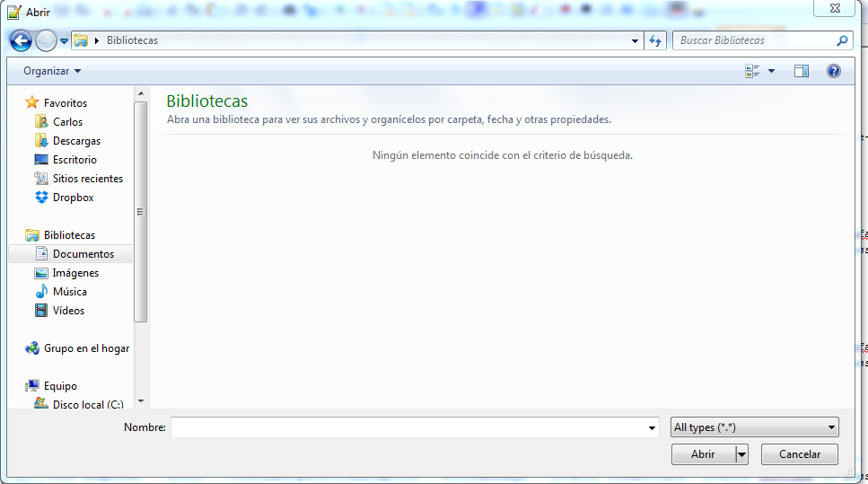Open the Organizar menu
Viewport: 868px width, 484px height.
[x=52, y=71]
